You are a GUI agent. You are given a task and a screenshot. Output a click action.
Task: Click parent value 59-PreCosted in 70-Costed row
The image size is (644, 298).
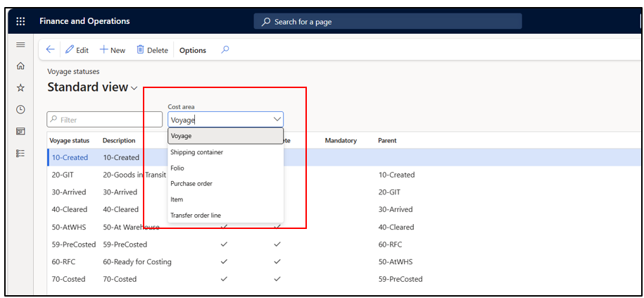400,279
